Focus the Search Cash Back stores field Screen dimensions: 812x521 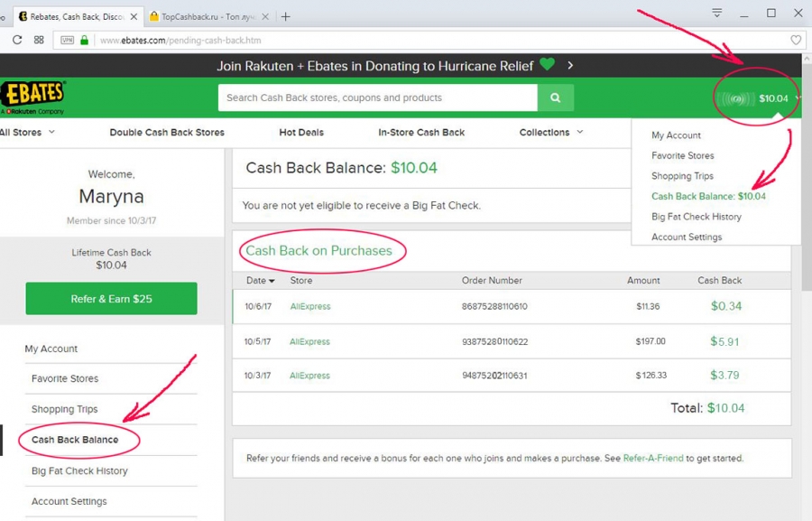[377, 98]
